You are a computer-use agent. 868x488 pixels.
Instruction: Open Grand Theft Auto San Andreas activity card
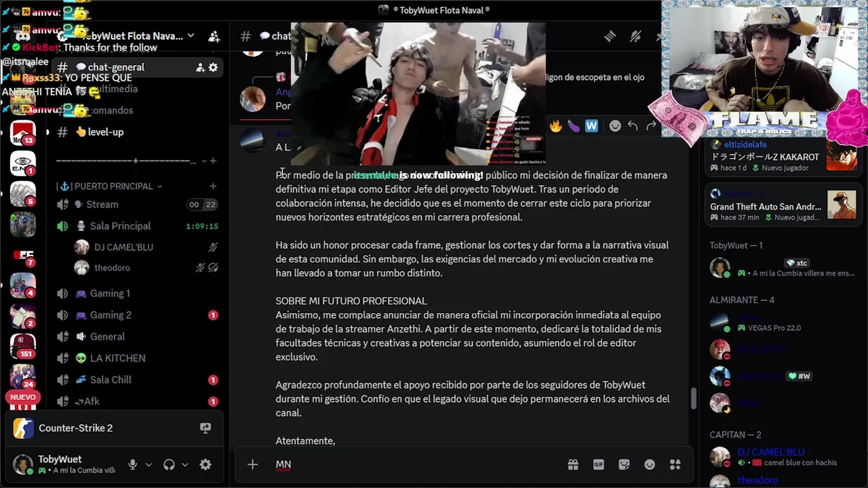click(783, 206)
